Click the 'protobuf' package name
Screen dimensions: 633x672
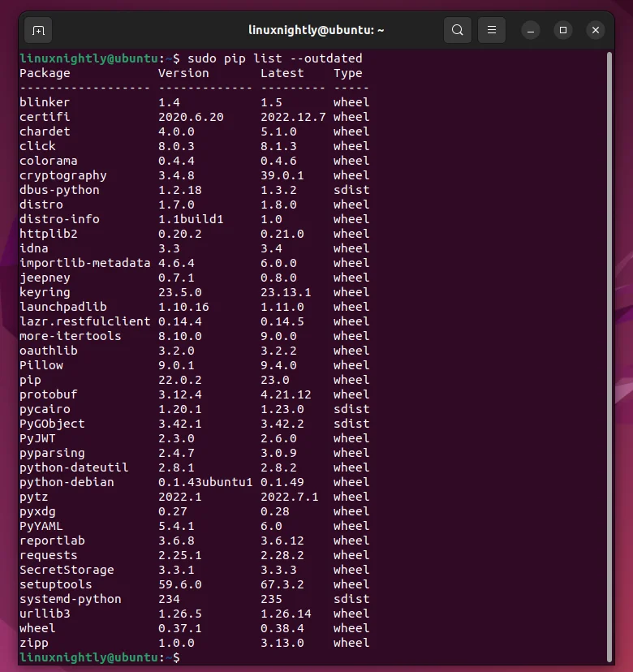pos(49,394)
